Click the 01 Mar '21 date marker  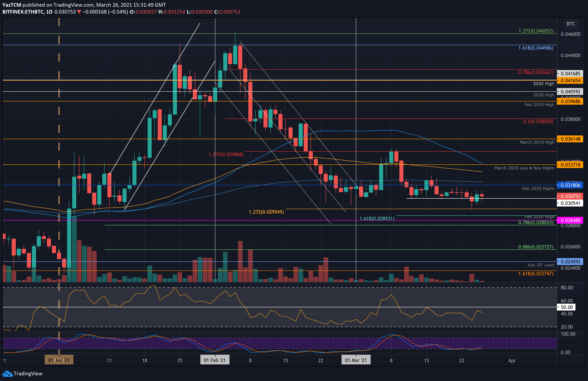356,360
